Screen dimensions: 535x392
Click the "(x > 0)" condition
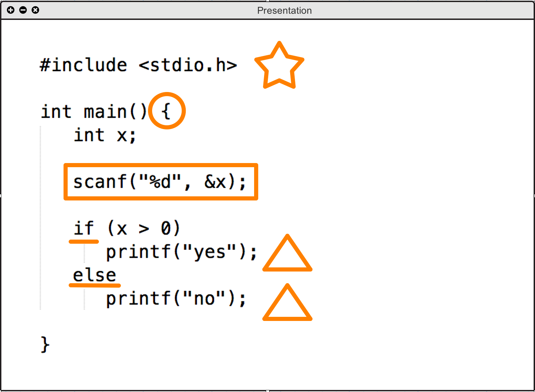pyautogui.click(x=144, y=228)
